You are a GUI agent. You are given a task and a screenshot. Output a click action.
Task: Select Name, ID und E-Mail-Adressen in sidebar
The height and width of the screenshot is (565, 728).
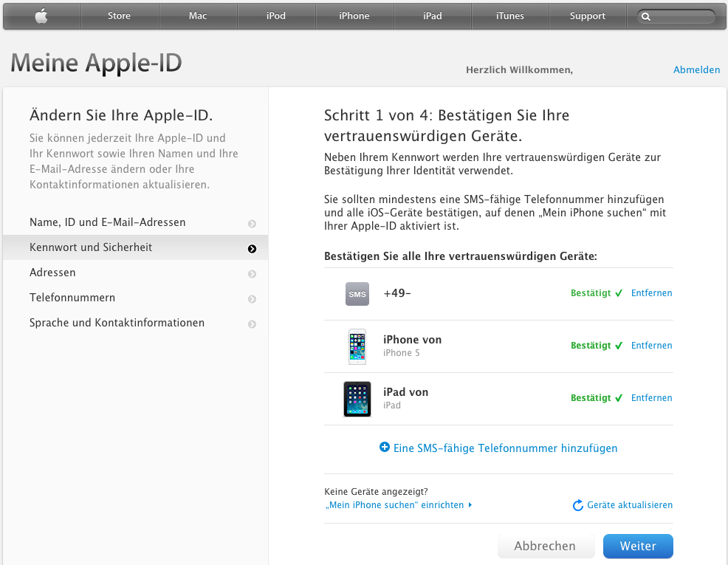136,222
